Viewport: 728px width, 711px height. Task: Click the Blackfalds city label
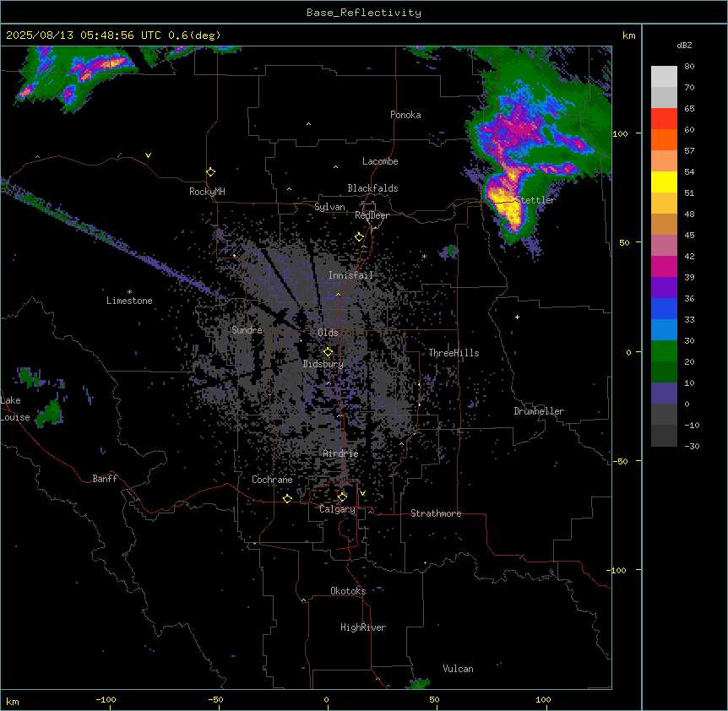[372, 188]
